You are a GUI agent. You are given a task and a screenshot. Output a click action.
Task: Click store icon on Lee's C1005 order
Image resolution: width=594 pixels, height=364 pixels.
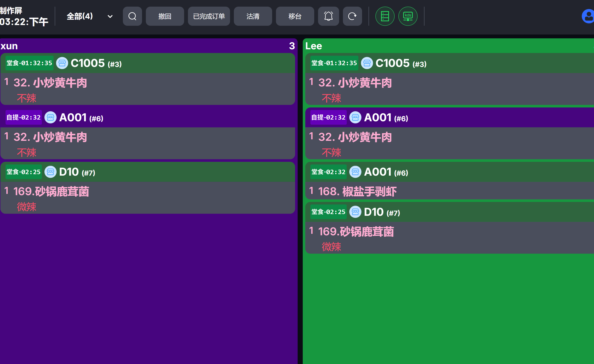[367, 63]
